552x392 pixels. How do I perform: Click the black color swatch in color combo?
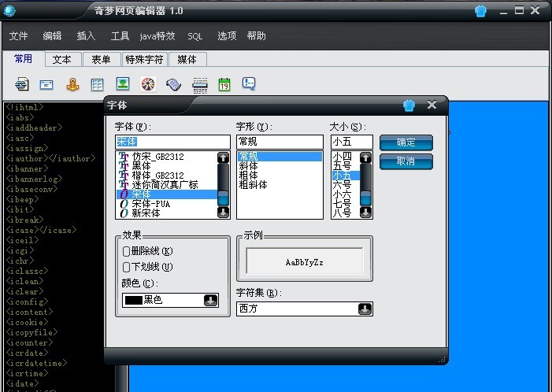coord(134,300)
